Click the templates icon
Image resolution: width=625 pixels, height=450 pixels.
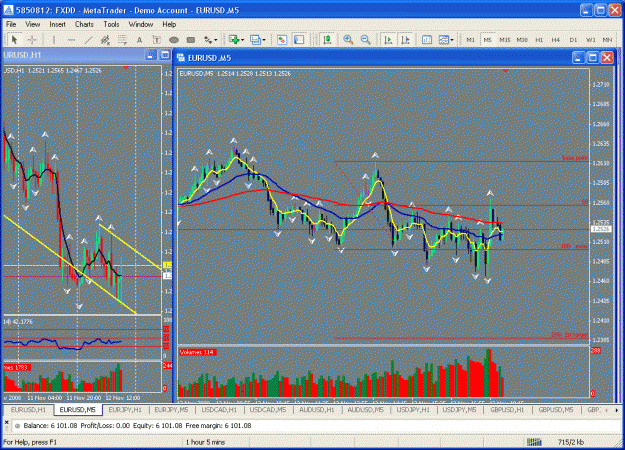(x=443, y=39)
